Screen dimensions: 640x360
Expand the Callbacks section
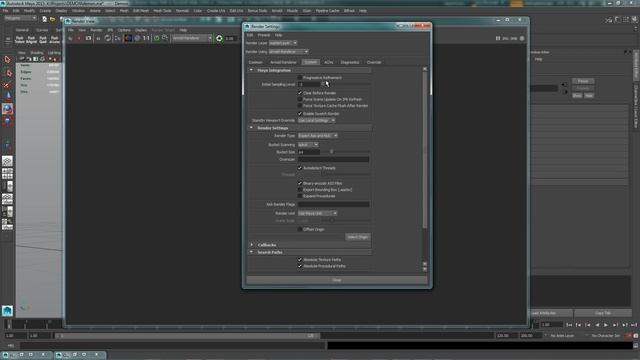251,245
